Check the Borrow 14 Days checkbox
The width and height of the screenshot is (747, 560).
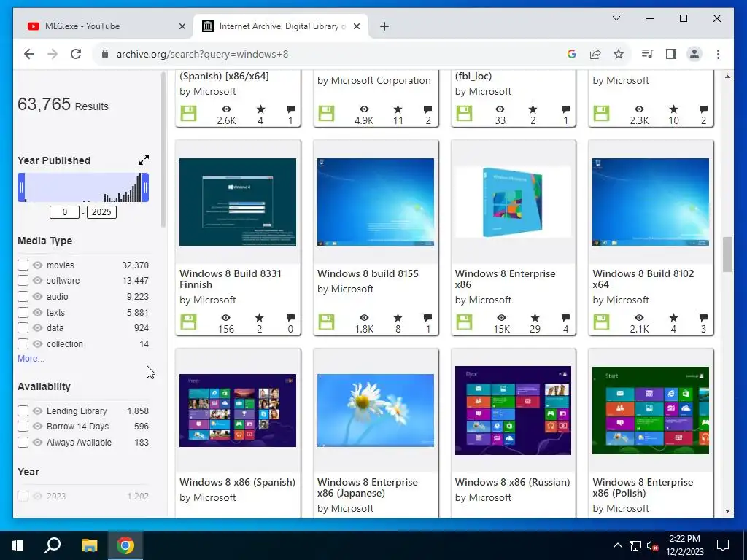pyautogui.click(x=23, y=426)
